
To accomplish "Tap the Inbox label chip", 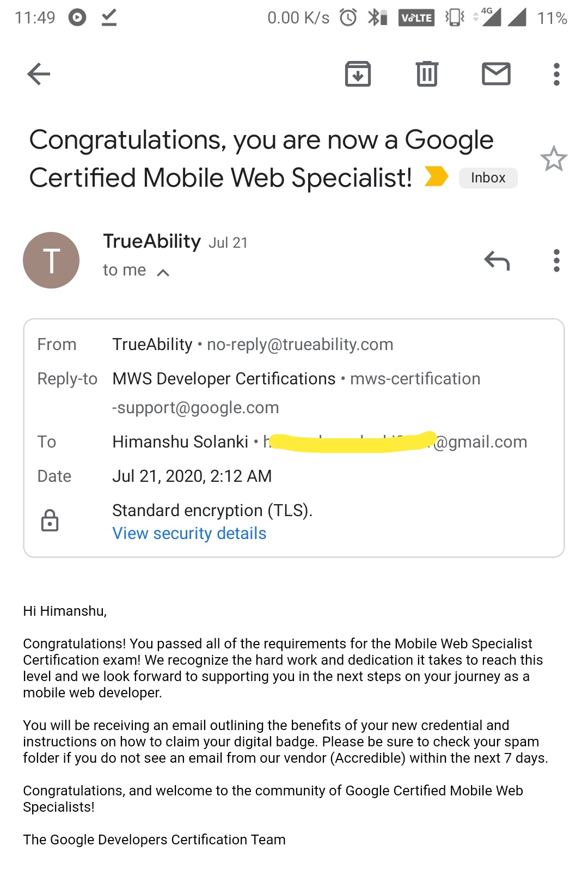I will (488, 178).
